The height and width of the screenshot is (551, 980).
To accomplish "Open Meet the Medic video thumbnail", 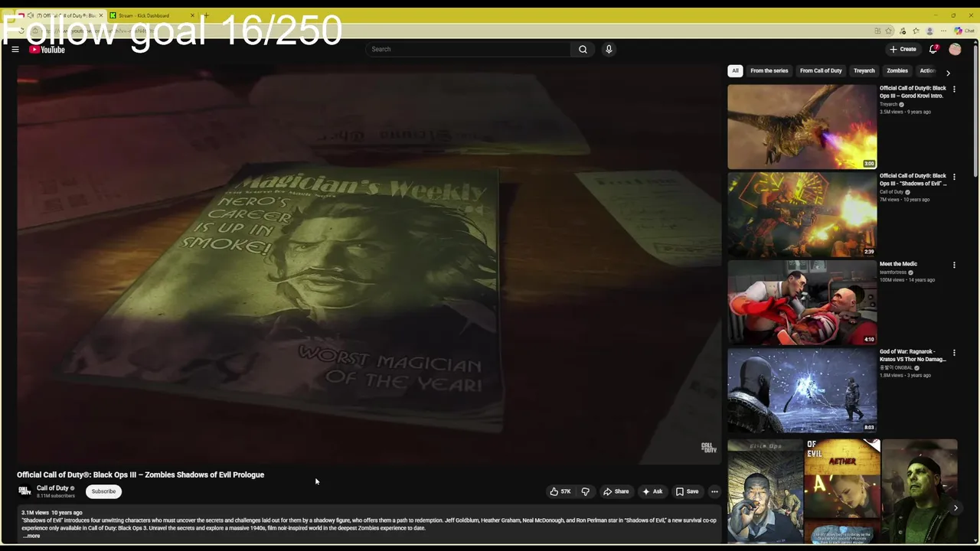I will click(802, 302).
